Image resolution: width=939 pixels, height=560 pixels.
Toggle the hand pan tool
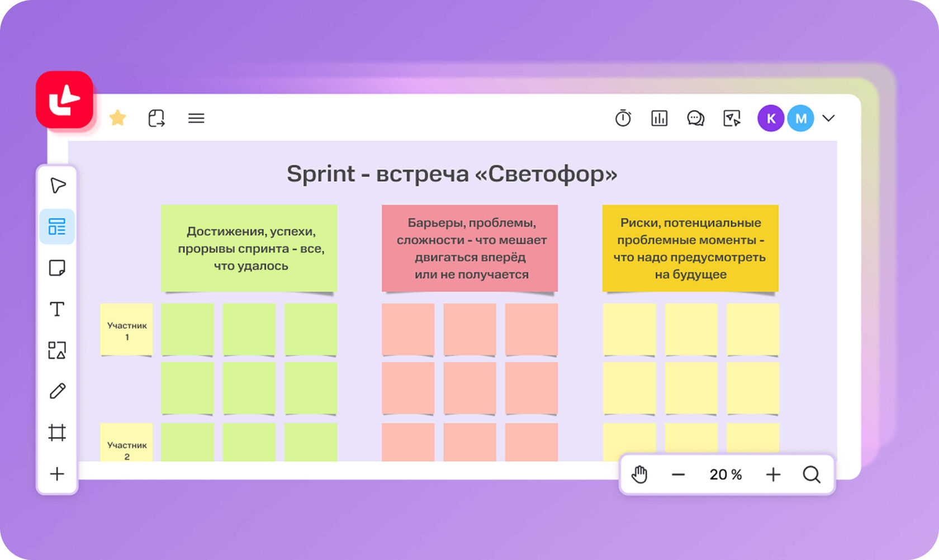click(639, 474)
